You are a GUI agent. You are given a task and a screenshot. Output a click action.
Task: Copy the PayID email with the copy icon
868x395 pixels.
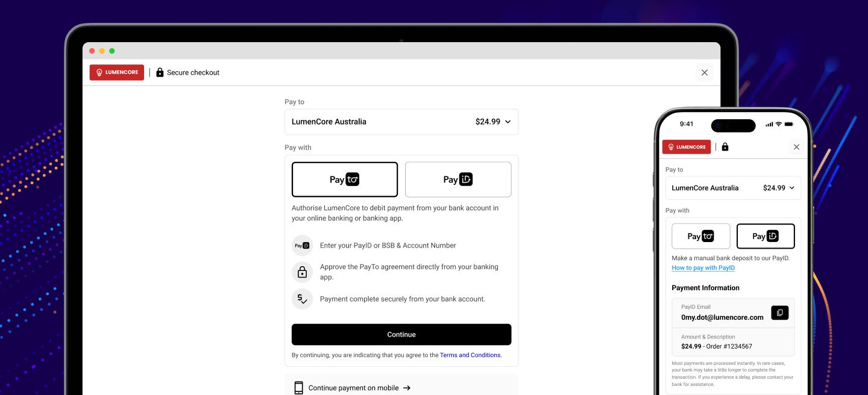point(779,313)
